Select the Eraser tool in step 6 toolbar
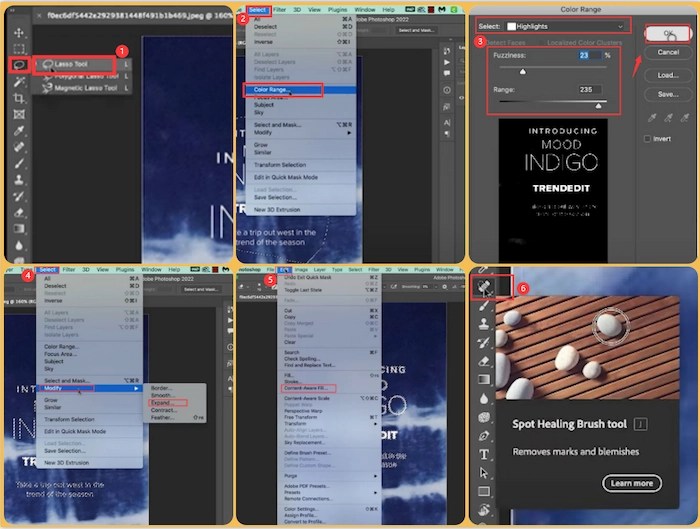Viewport: 700px width, 529px height. click(484, 361)
